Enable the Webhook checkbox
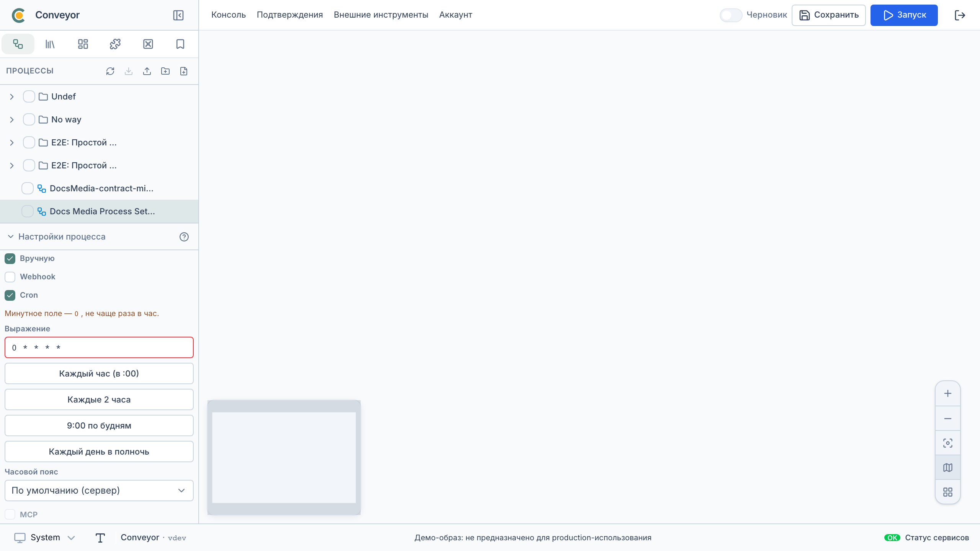Screen dimensions: 980x551 click(10, 277)
